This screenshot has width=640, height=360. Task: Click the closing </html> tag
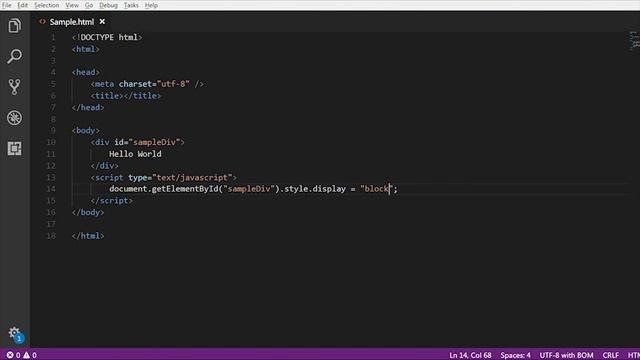(88, 236)
